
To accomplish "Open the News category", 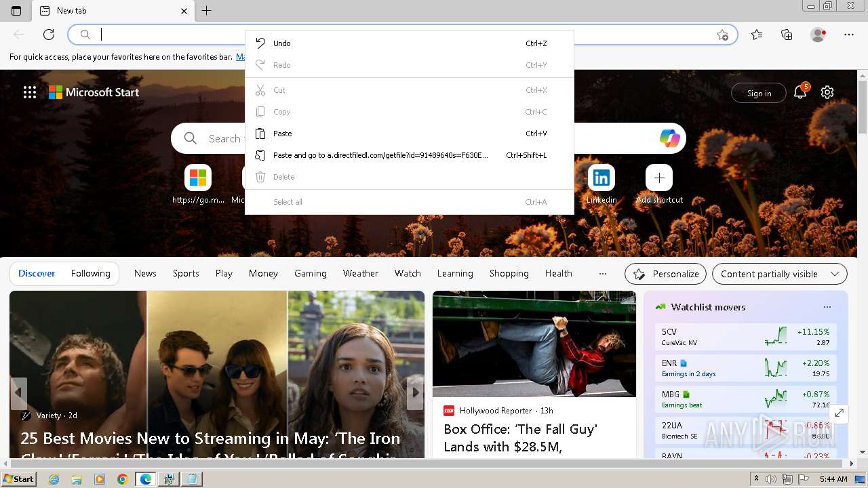I will coord(145,273).
